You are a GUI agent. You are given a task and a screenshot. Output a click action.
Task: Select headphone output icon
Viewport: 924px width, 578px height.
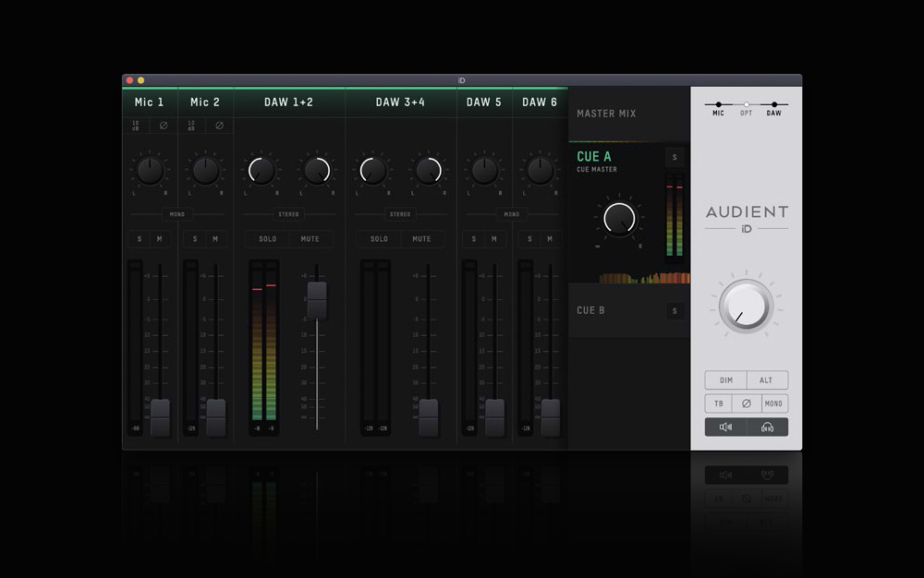[767, 427]
